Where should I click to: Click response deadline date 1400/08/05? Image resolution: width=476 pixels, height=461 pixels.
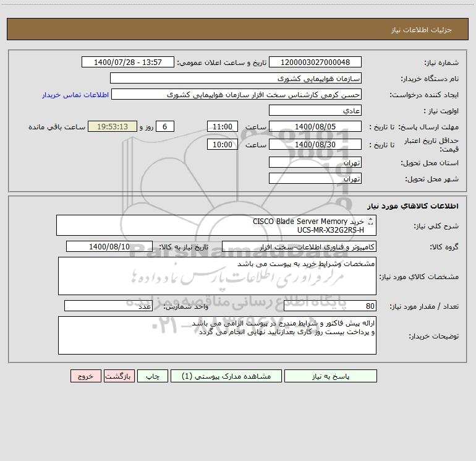pos(315,126)
